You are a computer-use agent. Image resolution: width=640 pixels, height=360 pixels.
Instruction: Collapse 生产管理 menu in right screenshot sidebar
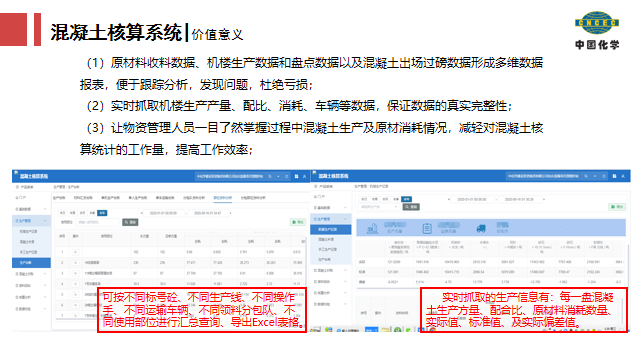330,219
